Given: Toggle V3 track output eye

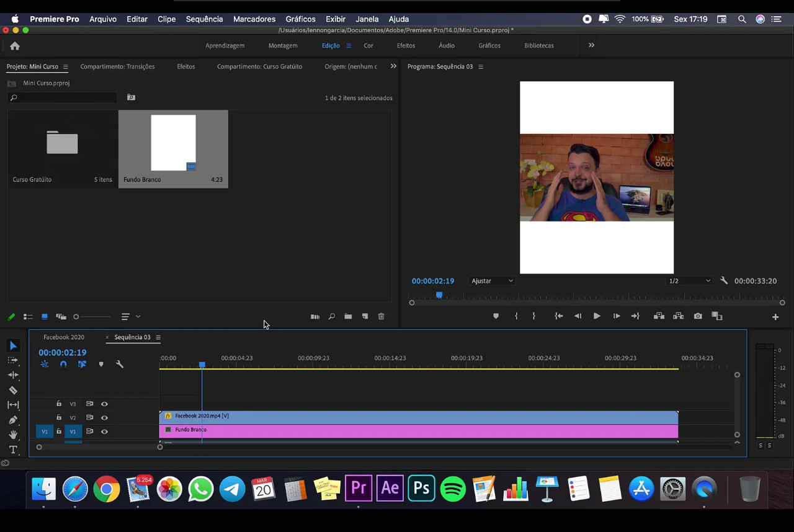Looking at the screenshot, I should pos(104,404).
